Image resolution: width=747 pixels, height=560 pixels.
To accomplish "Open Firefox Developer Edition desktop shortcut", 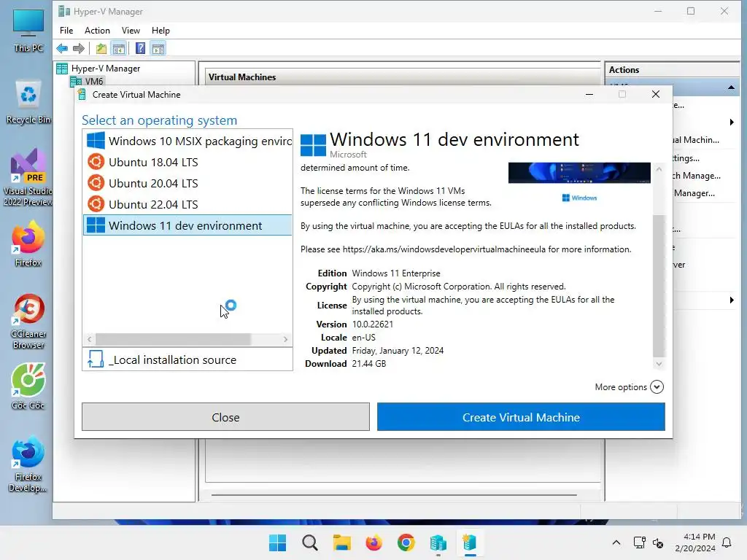I will [28, 464].
